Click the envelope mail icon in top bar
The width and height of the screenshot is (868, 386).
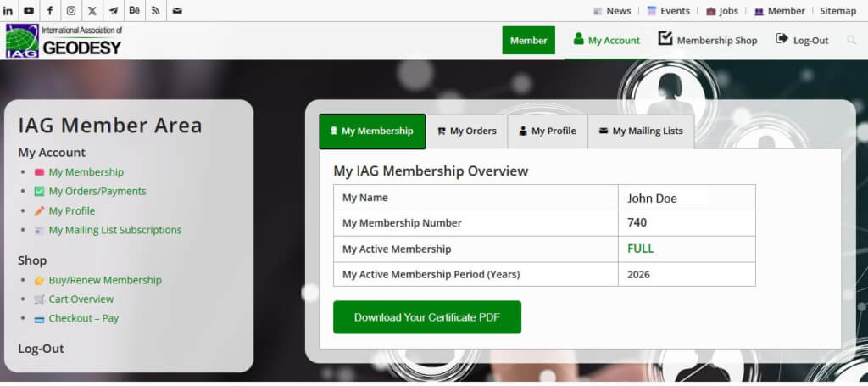[177, 11]
